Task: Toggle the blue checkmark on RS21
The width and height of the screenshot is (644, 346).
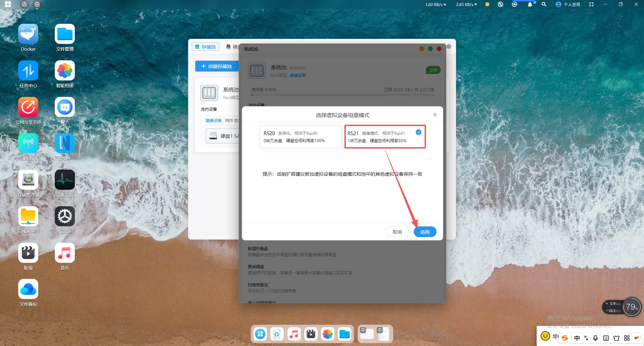Action: tap(418, 132)
